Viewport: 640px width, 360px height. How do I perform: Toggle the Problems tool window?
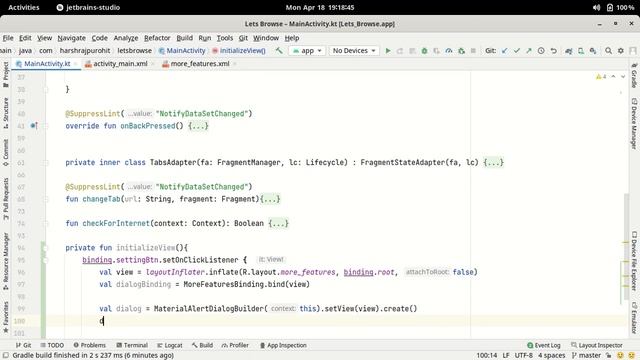click(x=89, y=345)
